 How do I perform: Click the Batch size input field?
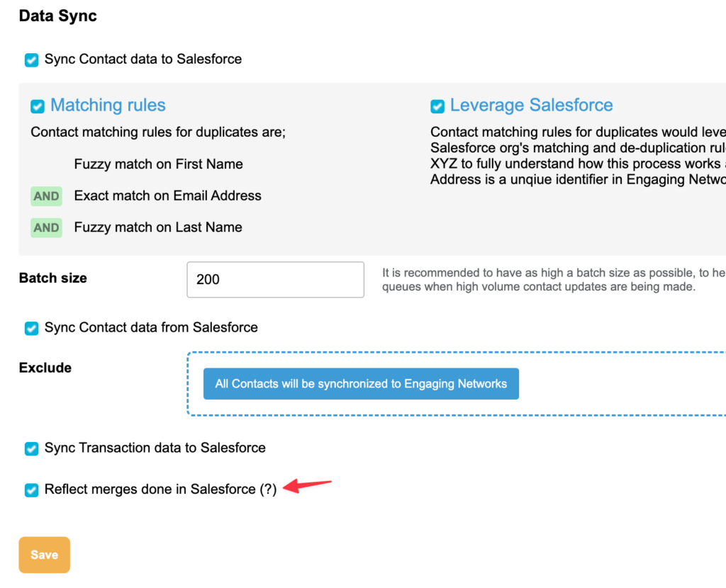275,280
